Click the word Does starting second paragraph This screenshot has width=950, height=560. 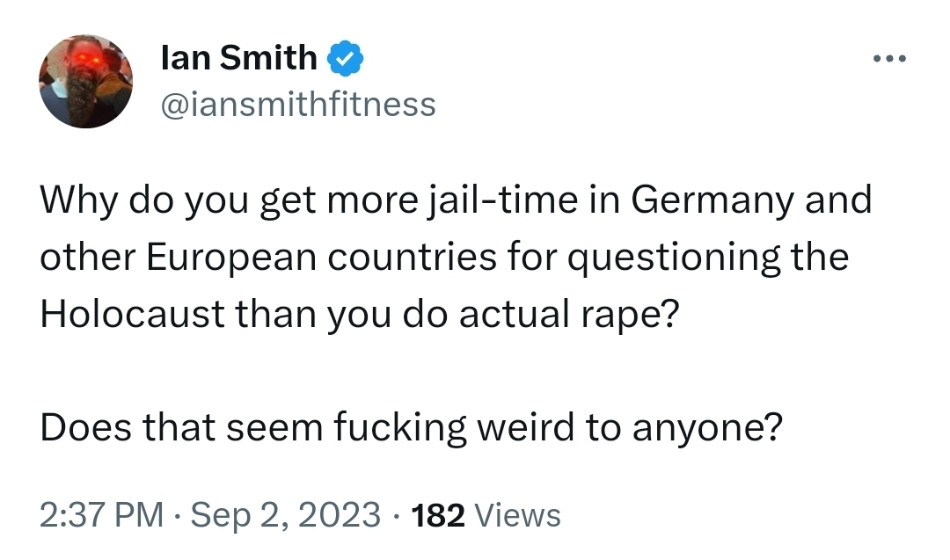85,429
